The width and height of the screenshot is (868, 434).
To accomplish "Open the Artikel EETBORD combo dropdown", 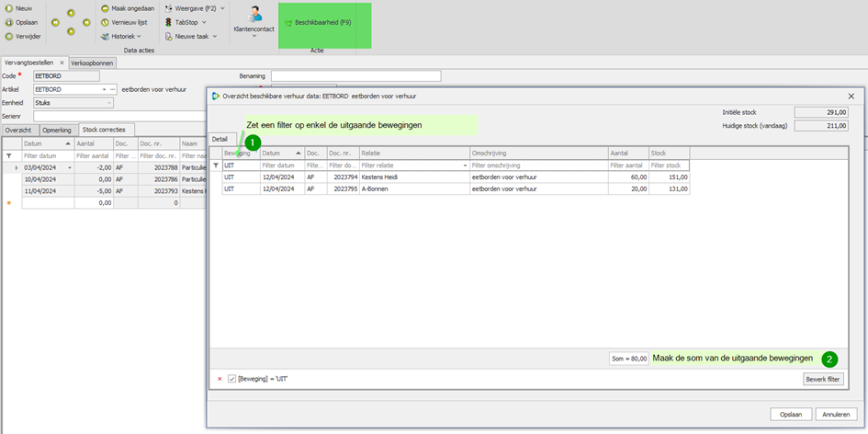I will click(x=104, y=89).
